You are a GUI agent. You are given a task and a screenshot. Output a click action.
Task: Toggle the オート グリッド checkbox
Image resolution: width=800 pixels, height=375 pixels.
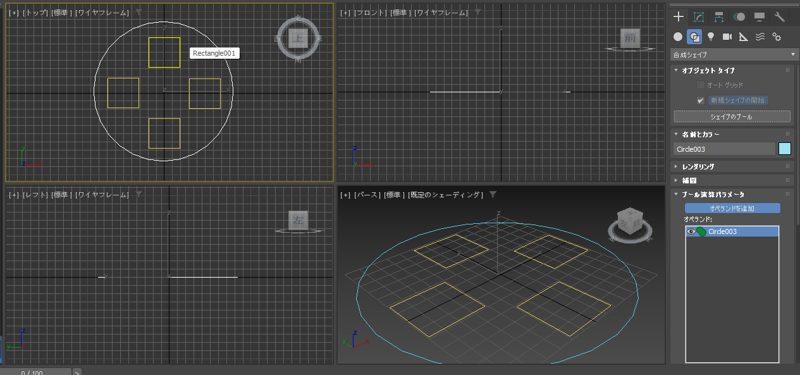[x=701, y=85]
